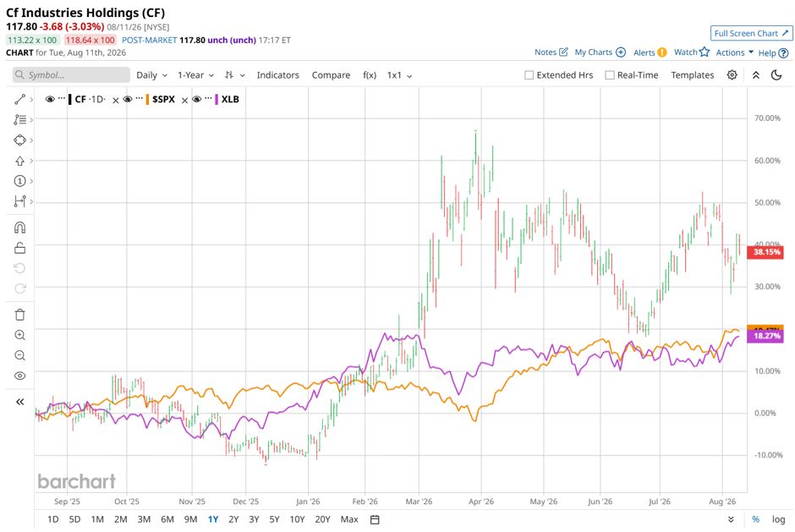Open the 1x1 grid layout dropdown
This screenshot has width=795, height=532.
pyautogui.click(x=399, y=75)
